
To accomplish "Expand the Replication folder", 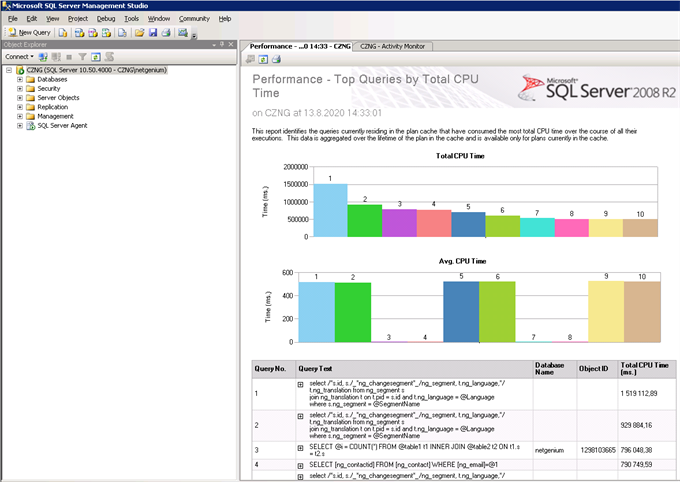I will [x=20, y=107].
